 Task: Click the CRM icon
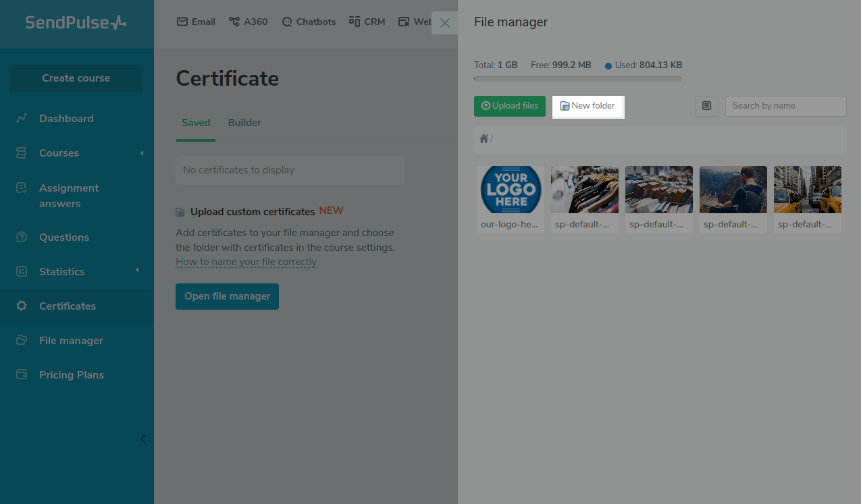355,22
